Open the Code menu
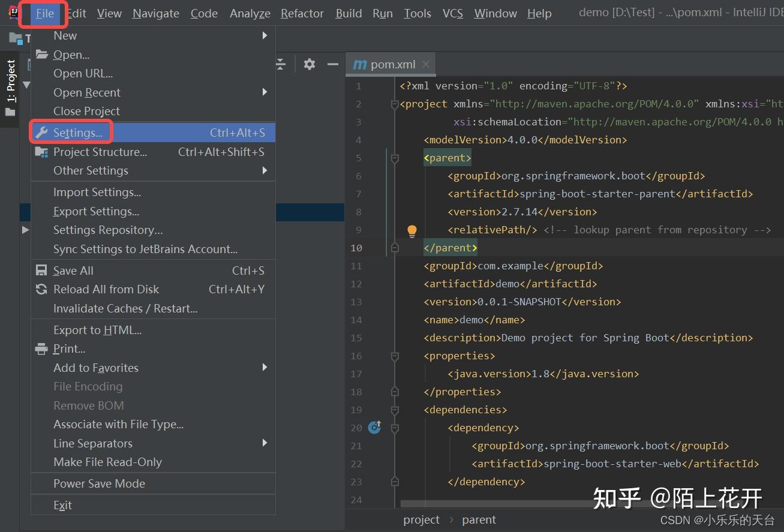 point(204,13)
